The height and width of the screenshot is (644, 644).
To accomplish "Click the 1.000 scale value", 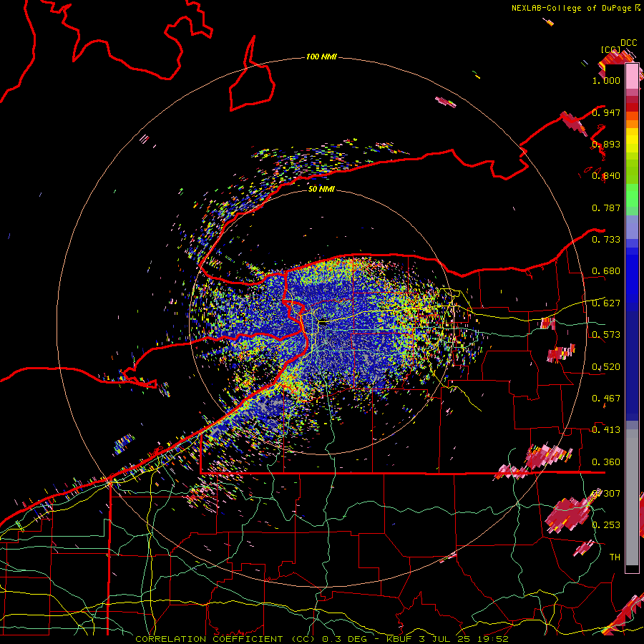I will (x=606, y=80).
